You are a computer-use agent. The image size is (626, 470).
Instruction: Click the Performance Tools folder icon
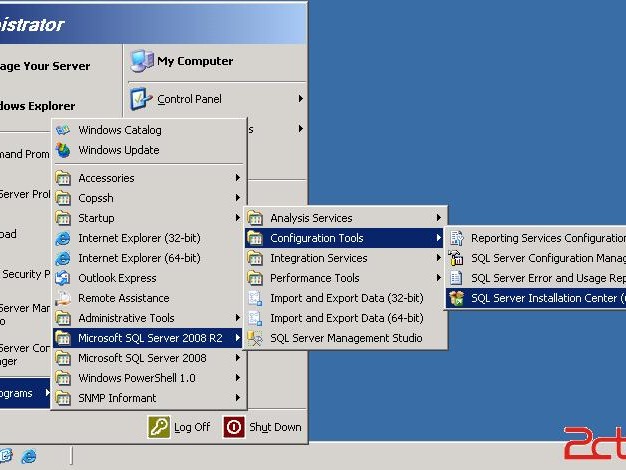pyautogui.click(x=255, y=278)
